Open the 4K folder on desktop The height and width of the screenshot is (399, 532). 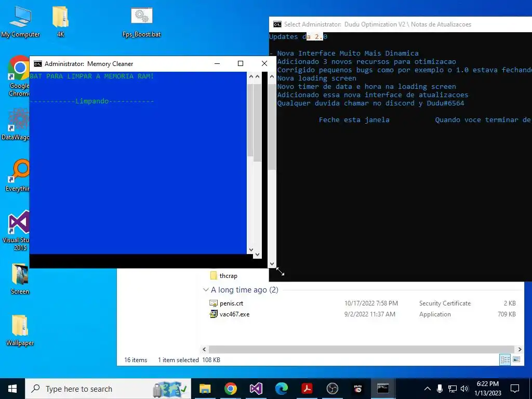pyautogui.click(x=60, y=22)
